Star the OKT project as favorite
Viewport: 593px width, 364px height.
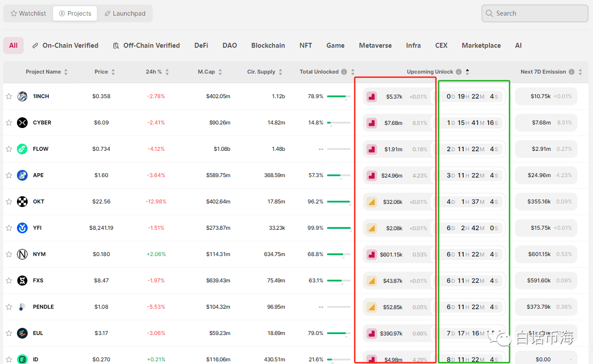pyautogui.click(x=9, y=202)
